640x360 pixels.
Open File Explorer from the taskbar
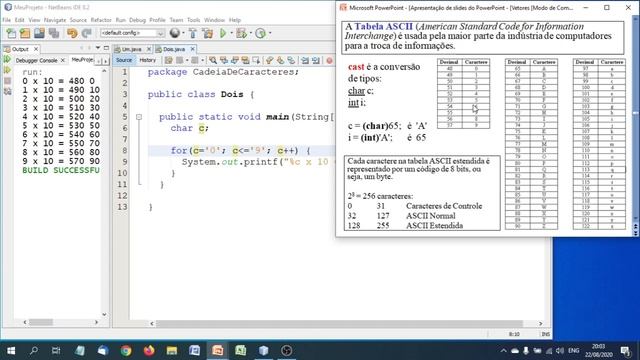(x=172, y=351)
